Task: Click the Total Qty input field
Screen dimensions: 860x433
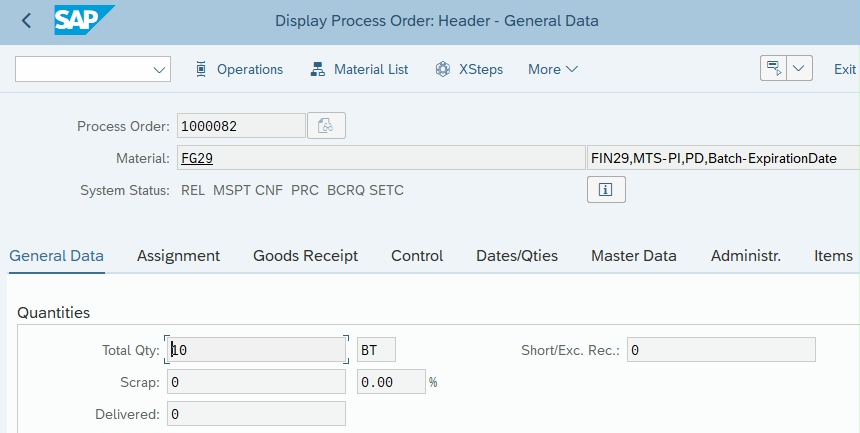Action: pos(257,350)
